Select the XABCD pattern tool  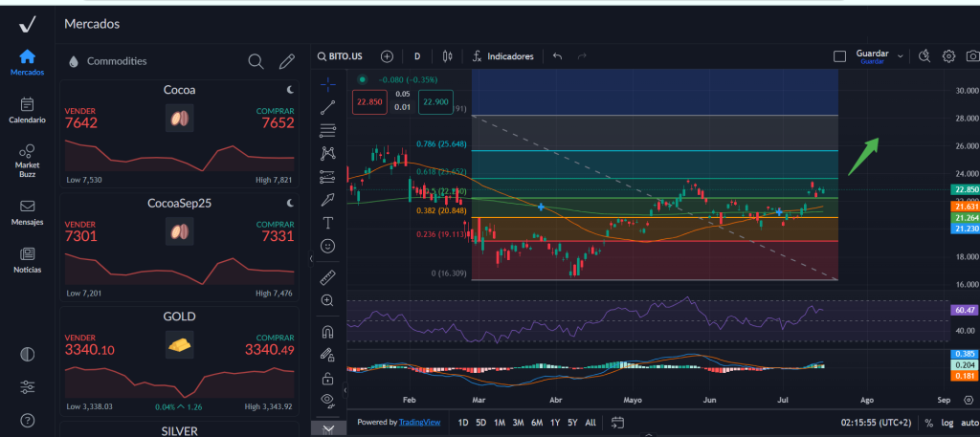[327, 153]
